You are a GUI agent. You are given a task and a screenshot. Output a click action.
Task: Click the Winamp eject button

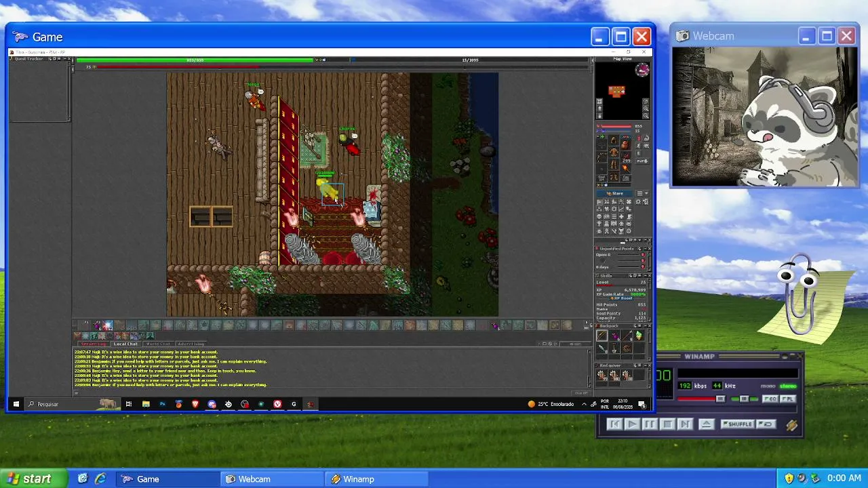pyautogui.click(x=706, y=424)
